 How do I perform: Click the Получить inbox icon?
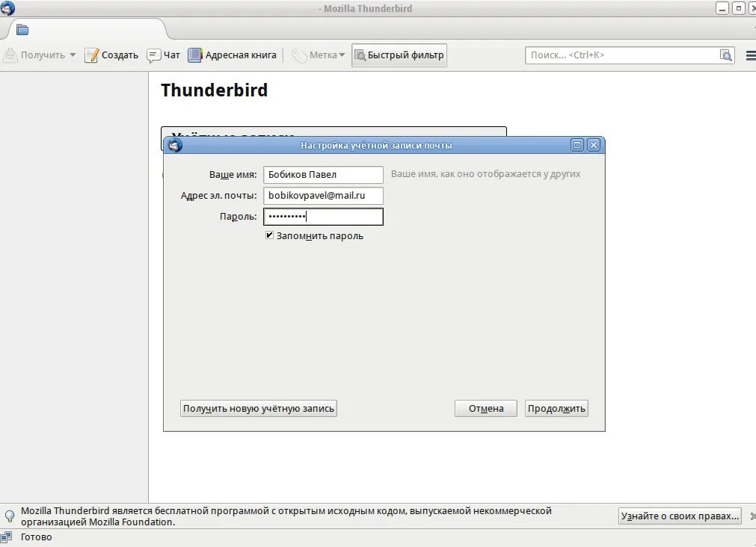(x=10, y=55)
